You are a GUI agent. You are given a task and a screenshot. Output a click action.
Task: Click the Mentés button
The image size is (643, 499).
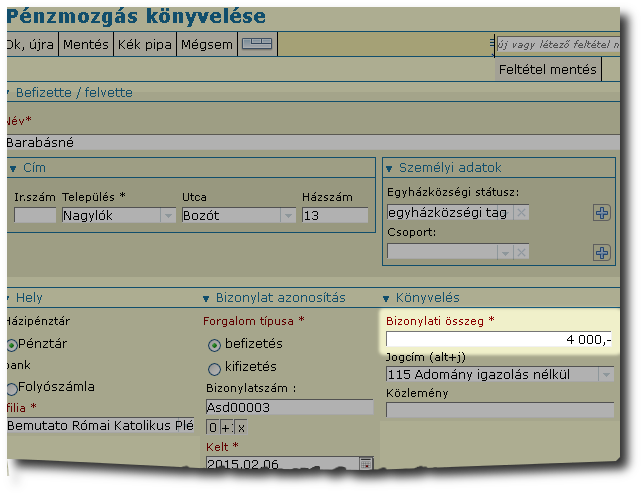click(x=86, y=44)
